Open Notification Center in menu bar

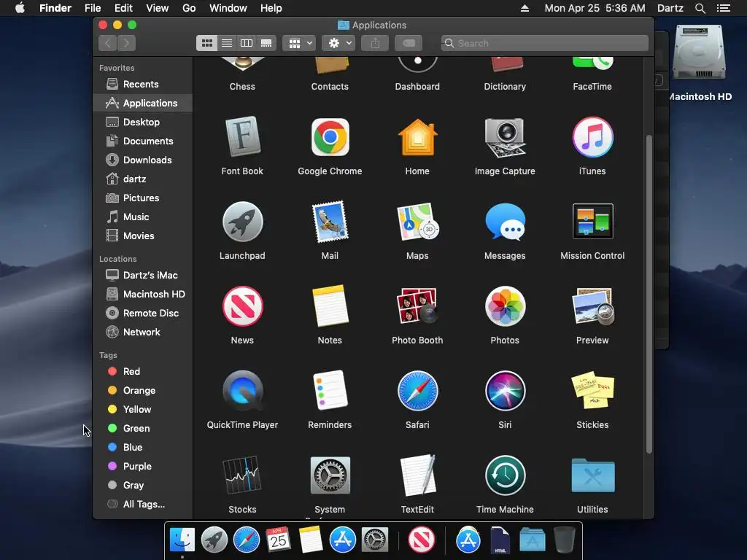click(723, 8)
